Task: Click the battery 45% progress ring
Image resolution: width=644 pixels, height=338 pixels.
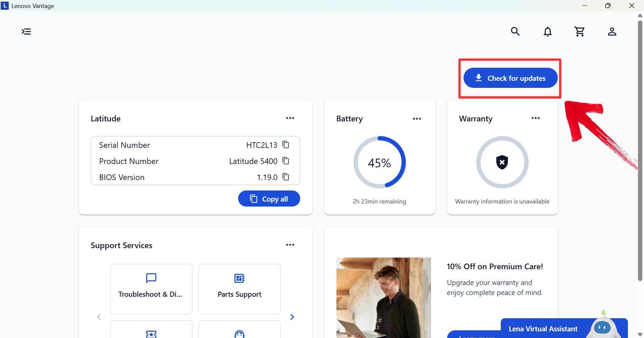Action: 379,162
